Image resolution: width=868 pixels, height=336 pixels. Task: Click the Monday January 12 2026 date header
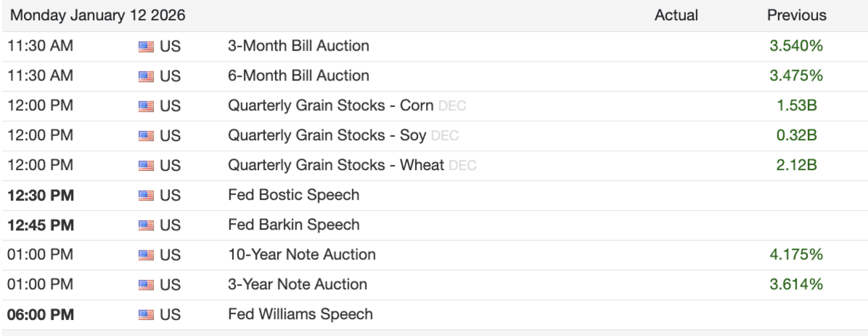click(98, 15)
